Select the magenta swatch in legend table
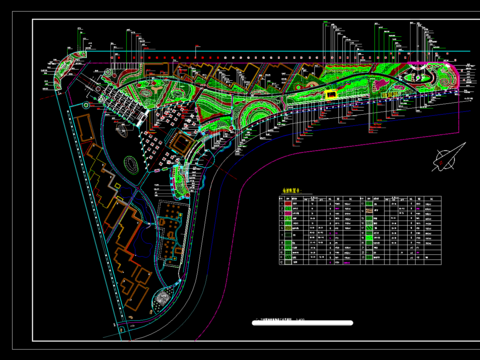Image resolution: width=480 pixels, height=360 pixels. point(288,213)
